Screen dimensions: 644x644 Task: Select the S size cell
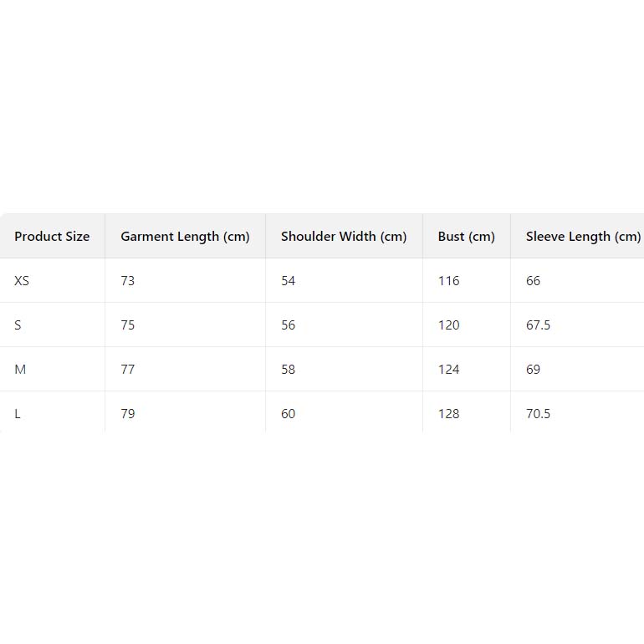[x=18, y=325]
